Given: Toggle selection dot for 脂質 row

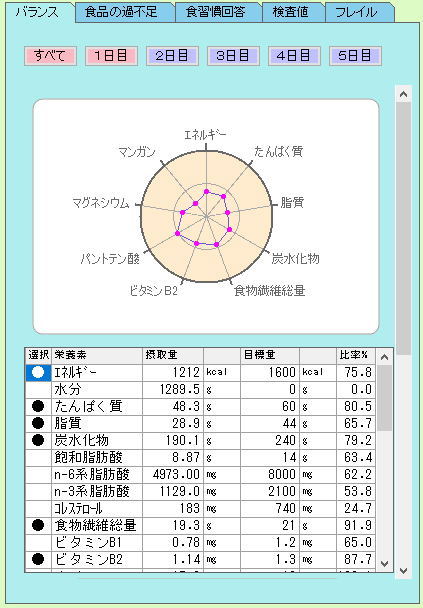Looking at the screenshot, I should tap(38, 423).
